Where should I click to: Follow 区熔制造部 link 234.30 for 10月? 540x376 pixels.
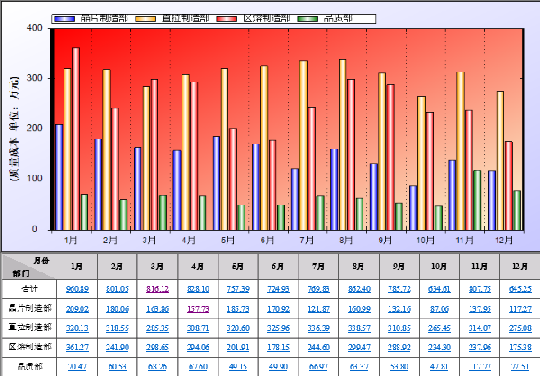click(x=439, y=347)
